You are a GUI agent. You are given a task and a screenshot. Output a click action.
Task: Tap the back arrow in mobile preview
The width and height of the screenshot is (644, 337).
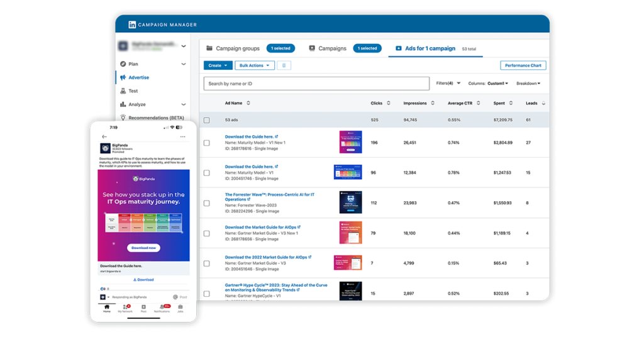point(104,136)
